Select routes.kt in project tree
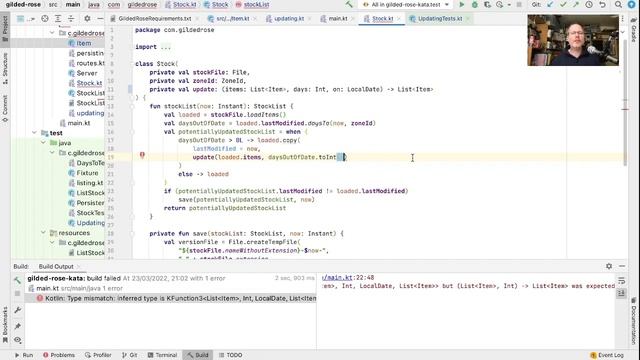This screenshot has width=640, height=360. [x=90, y=63]
